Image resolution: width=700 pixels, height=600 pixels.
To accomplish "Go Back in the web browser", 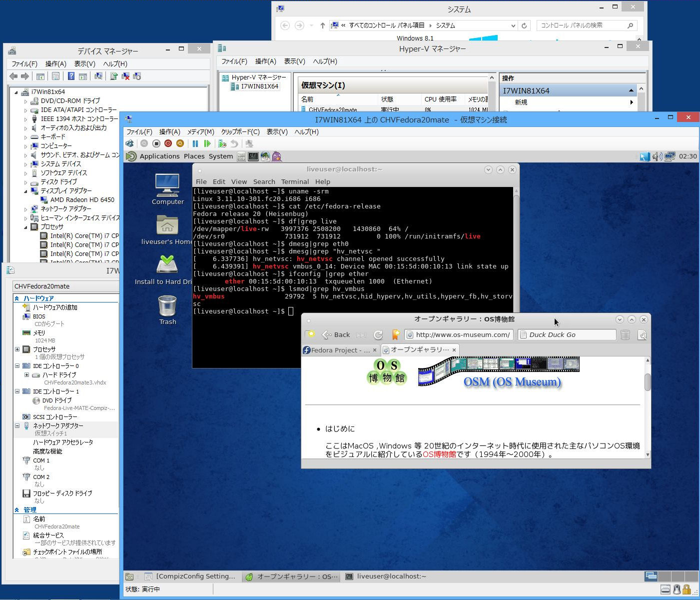I will [336, 334].
